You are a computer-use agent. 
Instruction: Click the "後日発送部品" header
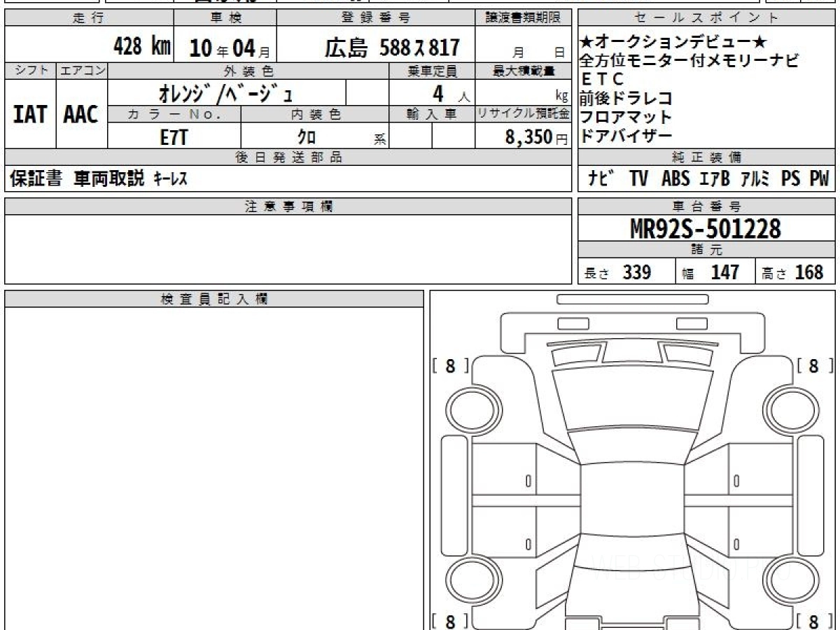[x=288, y=157]
